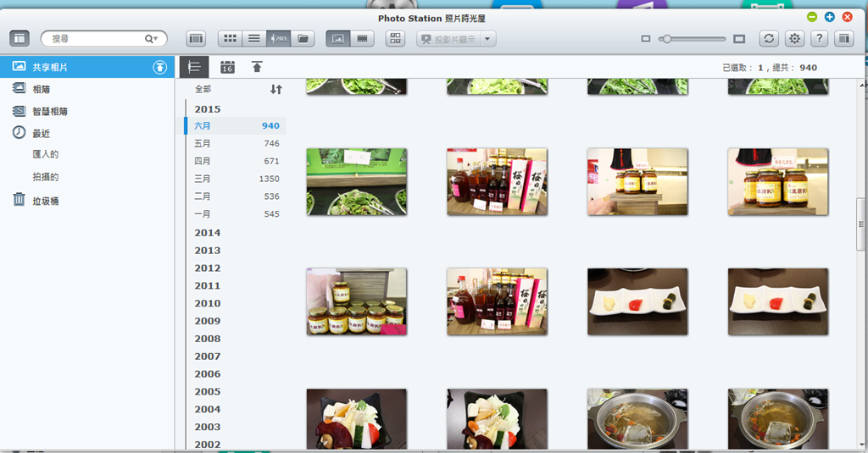This screenshot has width=868, height=453.
Task: Click the photo grid vertical scrollbar handle
Action: pyautogui.click(x=861, y=224)
